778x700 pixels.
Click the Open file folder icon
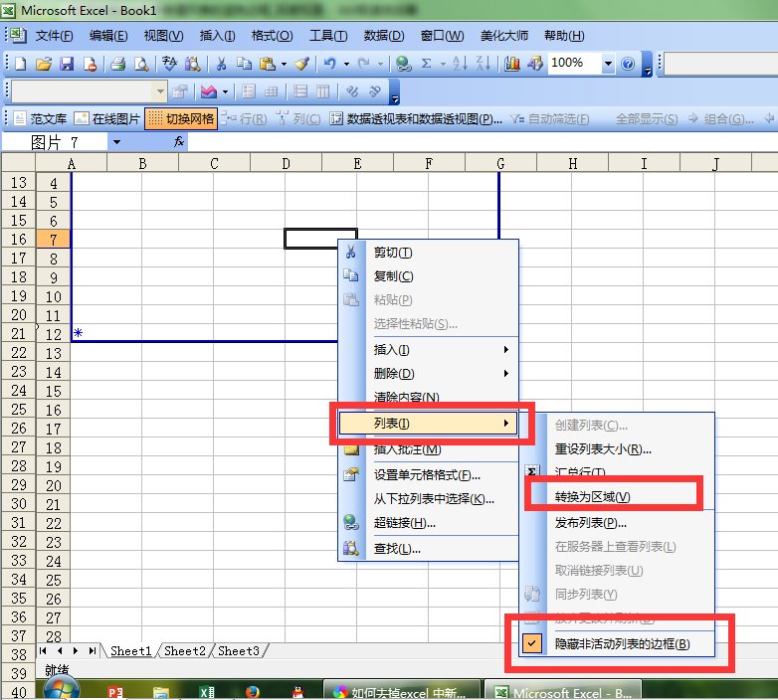click(x=44, y=64)
